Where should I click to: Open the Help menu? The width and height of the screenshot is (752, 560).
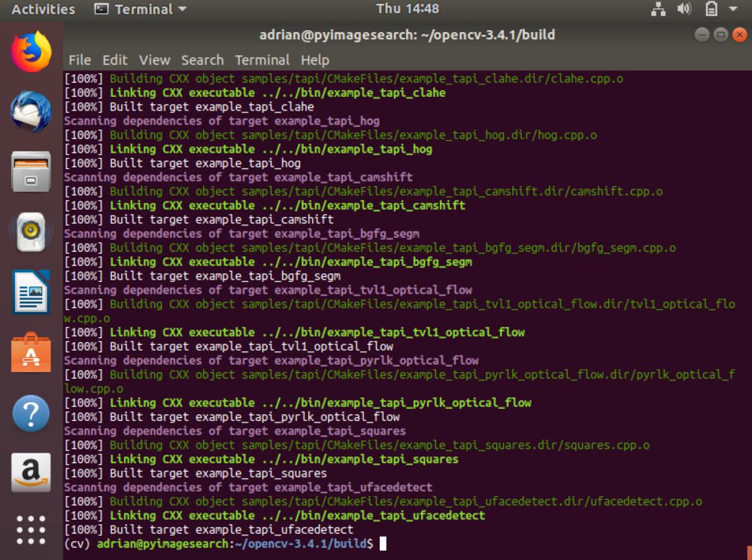tap(315, 60)
